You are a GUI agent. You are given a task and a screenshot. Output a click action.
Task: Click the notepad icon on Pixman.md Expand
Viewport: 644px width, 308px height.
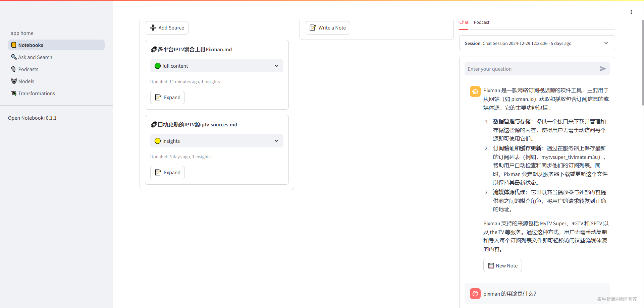pyautogui.click(x=158, y=97)
